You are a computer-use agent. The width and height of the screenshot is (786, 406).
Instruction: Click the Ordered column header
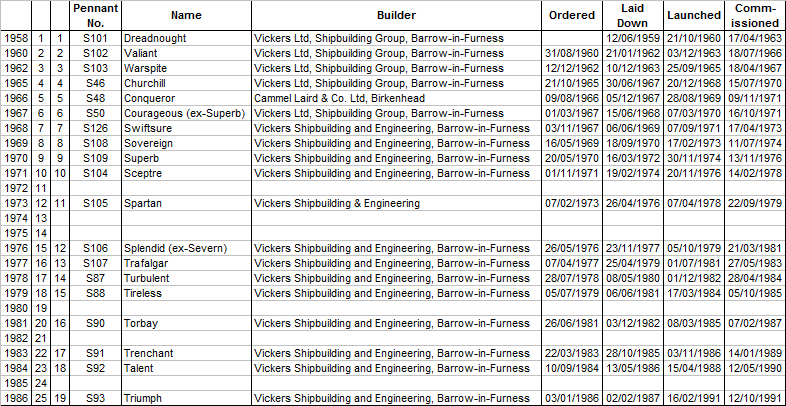(x=572, y=16)
